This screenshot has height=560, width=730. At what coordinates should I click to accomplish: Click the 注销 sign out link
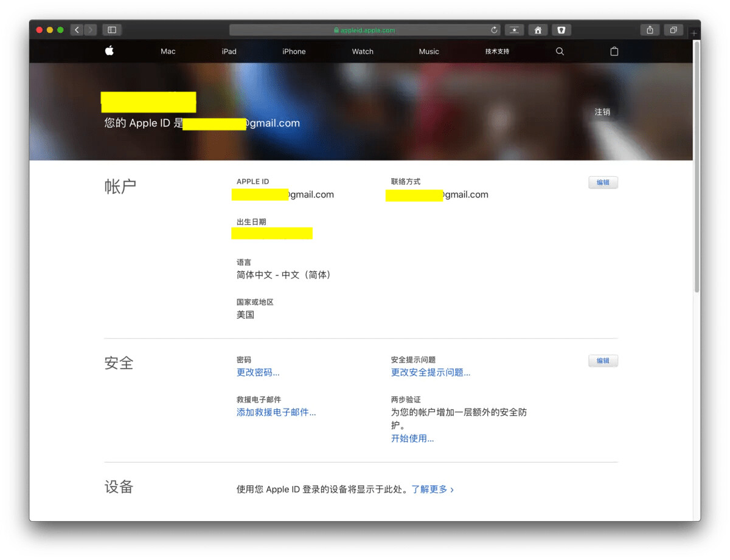pos(602,112)
